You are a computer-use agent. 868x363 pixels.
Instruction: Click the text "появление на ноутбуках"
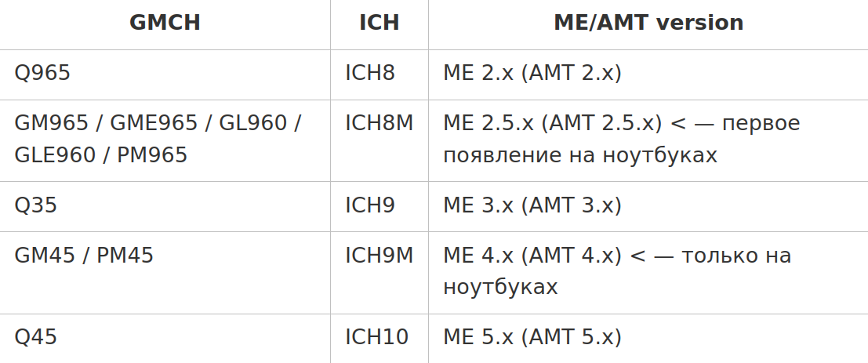click(580, 155)
